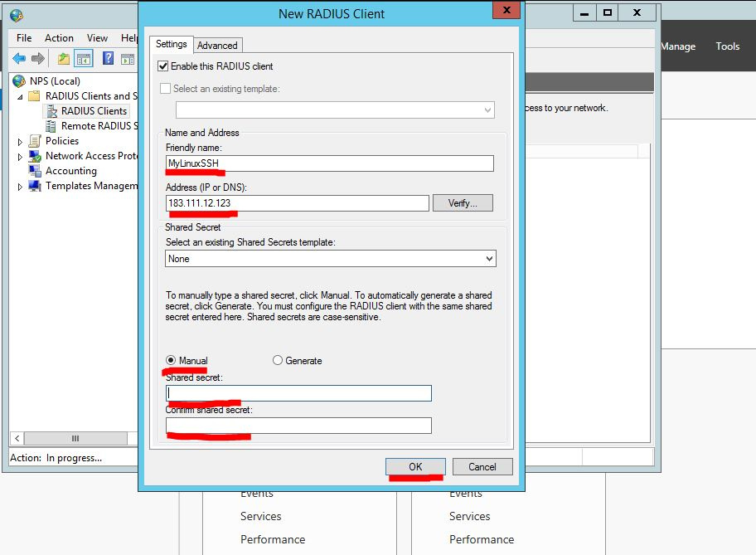This screenshot has width=756, height=555.
Task: Click the Cancel button
Action: 482,467
